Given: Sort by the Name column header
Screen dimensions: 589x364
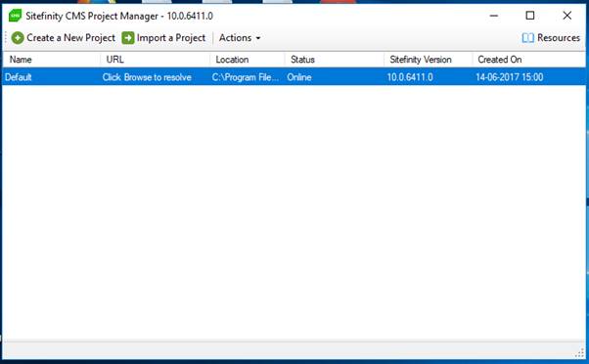Looking at the screenshot, I should [x=52, y=60].
